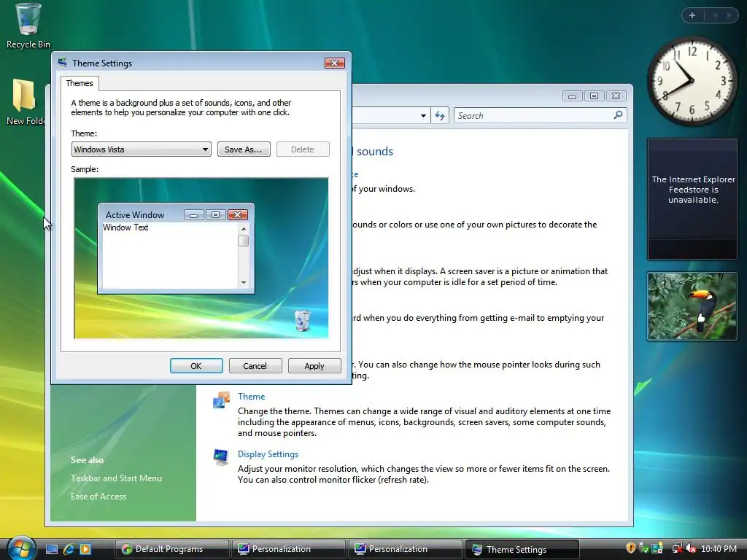The width and height of the screenshot is (747, 560).
Task: Minimize the Personalization window
Action: 572,96
